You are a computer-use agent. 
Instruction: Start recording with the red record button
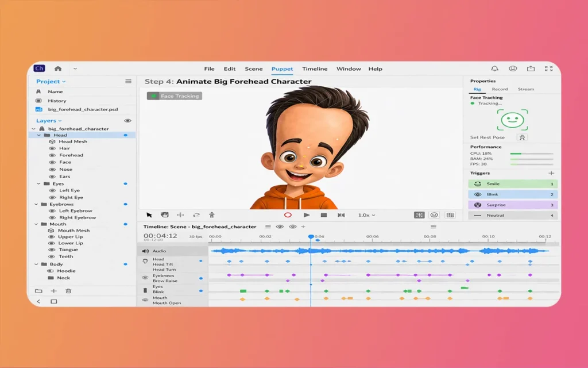288,215
